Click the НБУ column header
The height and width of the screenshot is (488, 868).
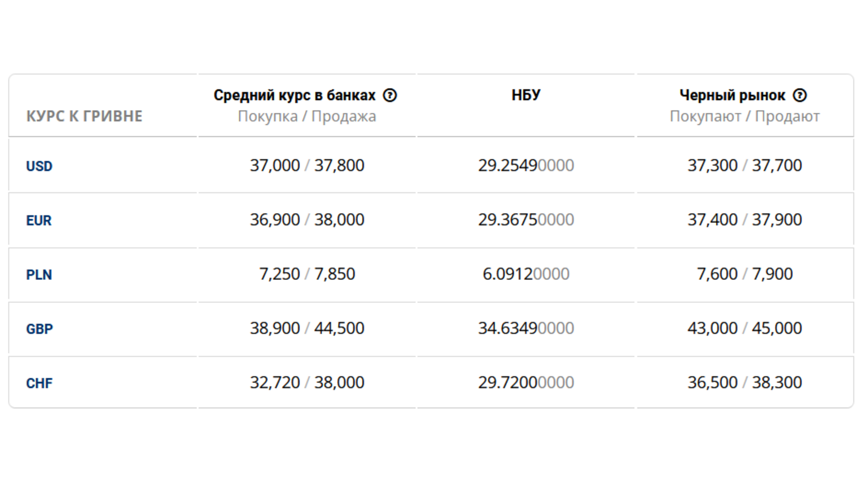[526, 95]
